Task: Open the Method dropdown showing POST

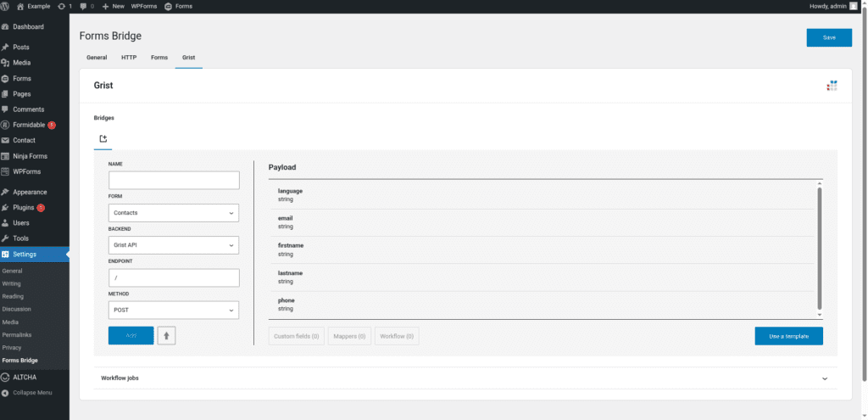Action: (x=174, y=310)
